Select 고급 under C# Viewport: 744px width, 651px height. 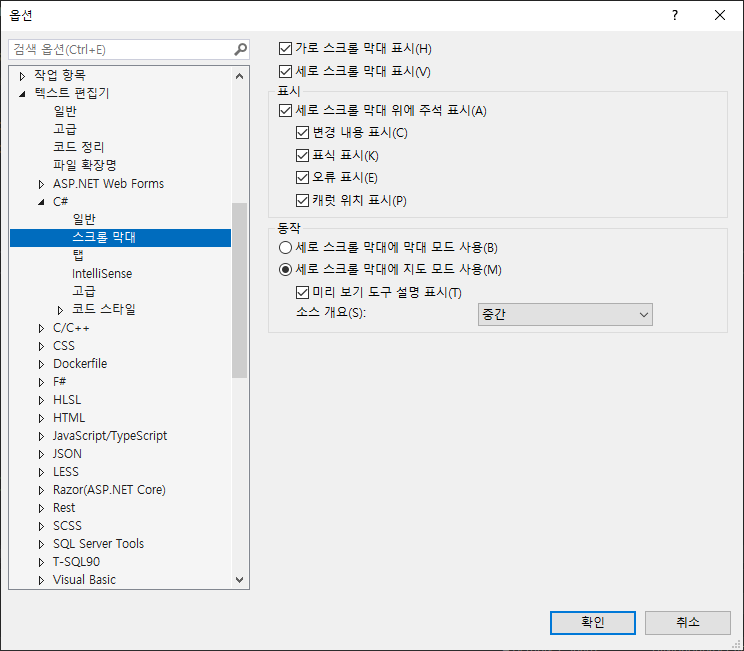84,291
